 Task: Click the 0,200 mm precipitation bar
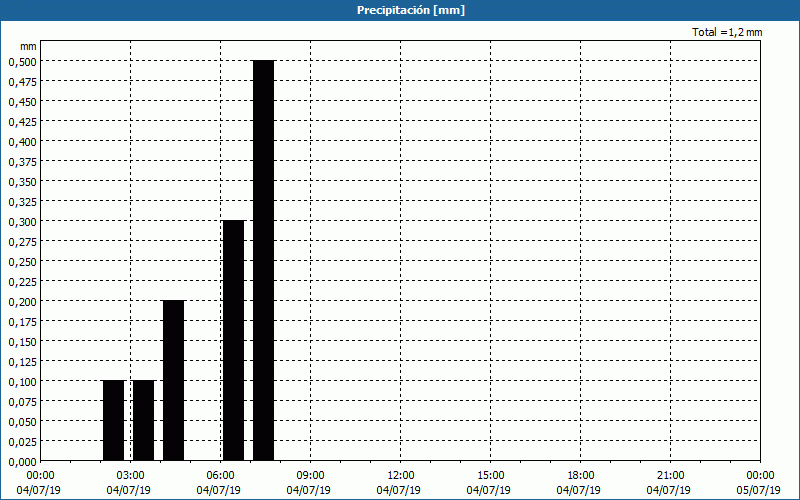(173, 381)
